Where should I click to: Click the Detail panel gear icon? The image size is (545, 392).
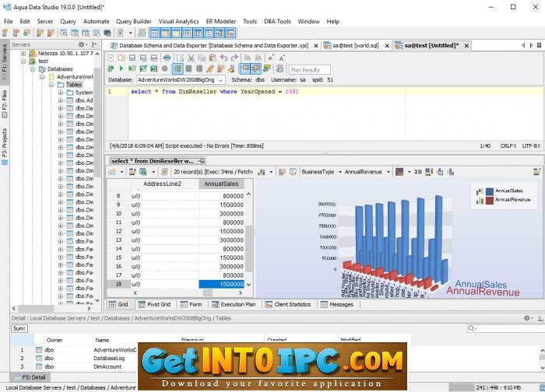click(x=527, y=318)
